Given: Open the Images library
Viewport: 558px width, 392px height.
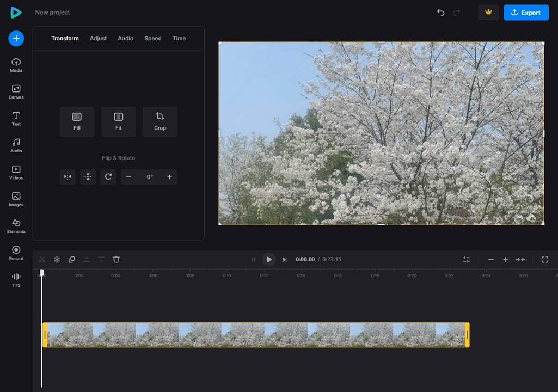Looking at the screenshot, I should coord(16,199).
